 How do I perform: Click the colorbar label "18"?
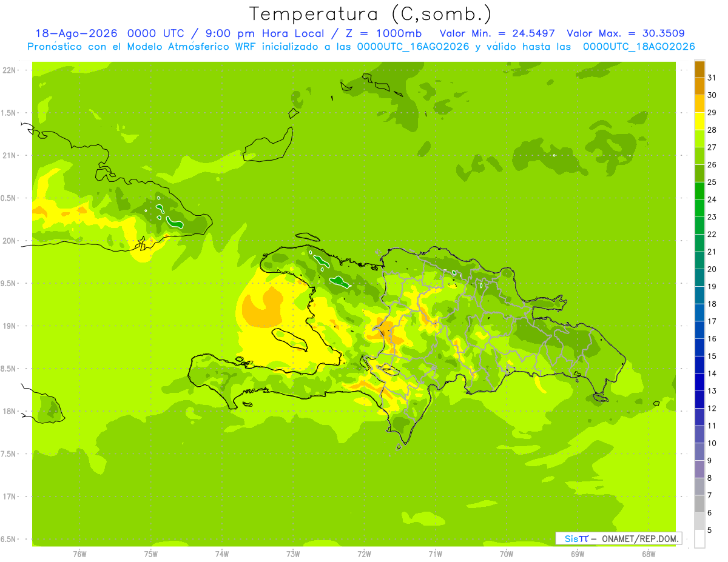tap(712, 304)
